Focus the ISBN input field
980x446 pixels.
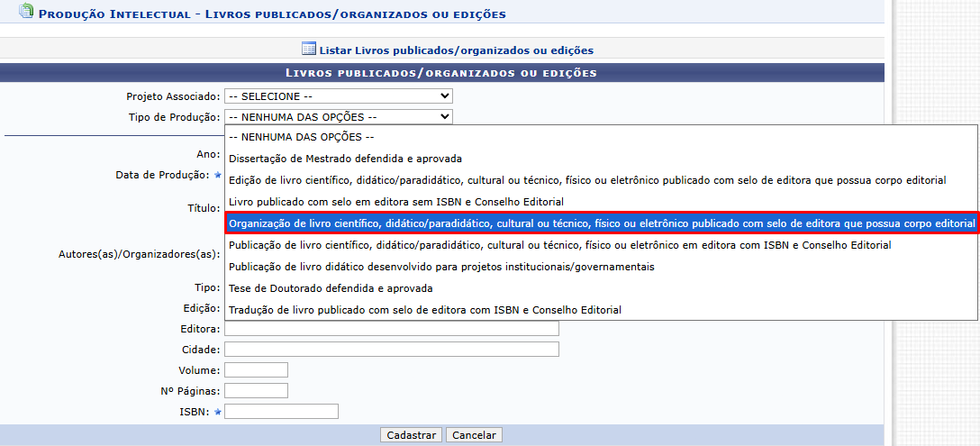pyautogui.click(x=281, y=411)
